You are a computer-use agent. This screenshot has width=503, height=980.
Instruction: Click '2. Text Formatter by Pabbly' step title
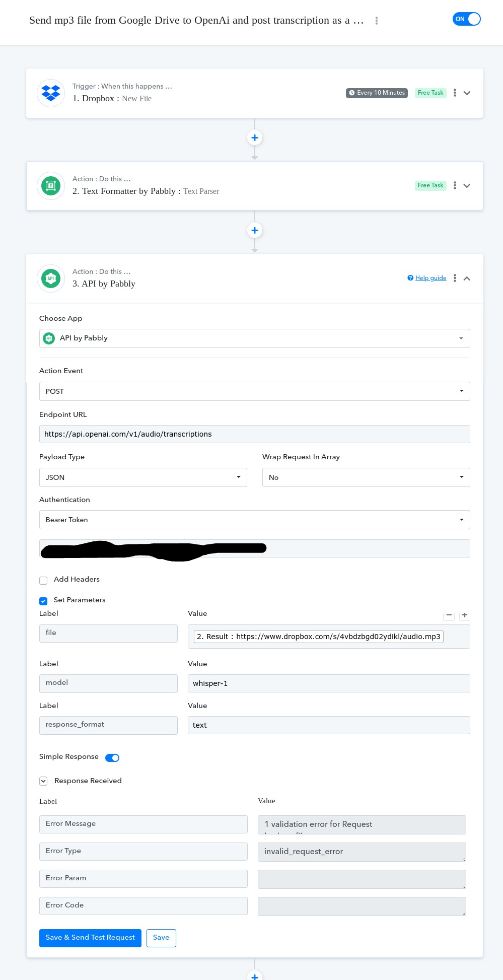click(x=146, y=191)
